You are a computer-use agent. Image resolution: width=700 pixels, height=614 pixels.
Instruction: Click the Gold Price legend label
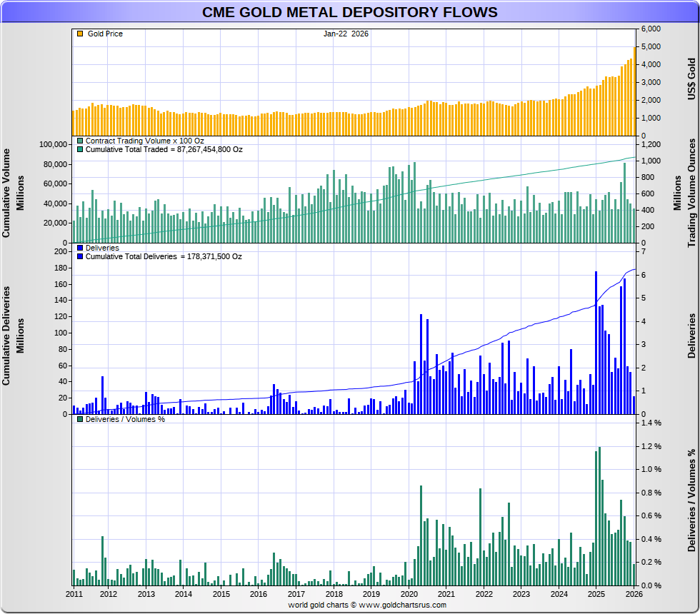tap(105, 34)
